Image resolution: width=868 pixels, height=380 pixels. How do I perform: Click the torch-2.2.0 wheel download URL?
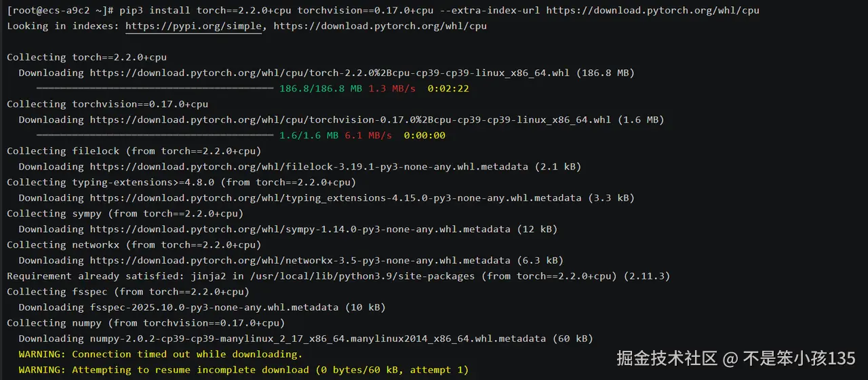pos(330,73)
